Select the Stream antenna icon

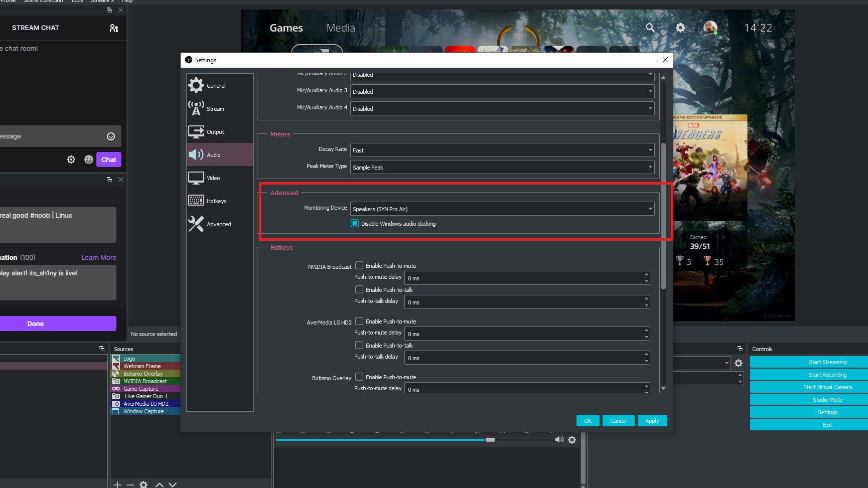coord(196,108)
